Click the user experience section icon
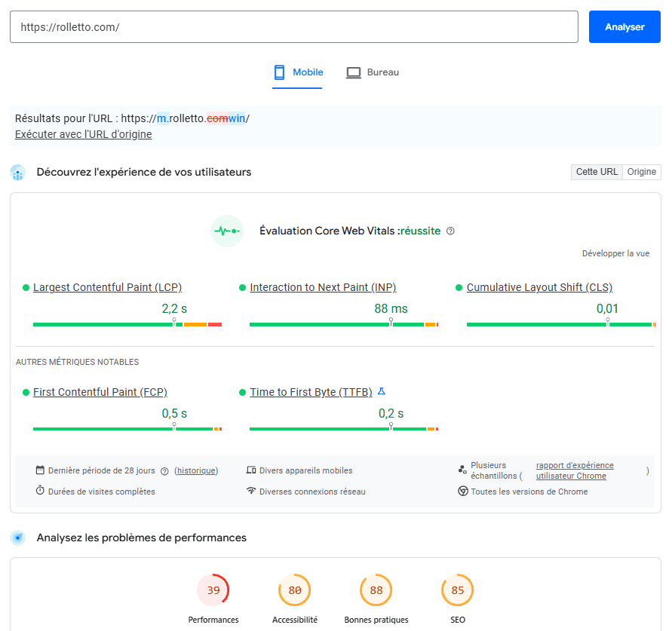This screenshot has width=672, height=631. (x=17, y=172)
